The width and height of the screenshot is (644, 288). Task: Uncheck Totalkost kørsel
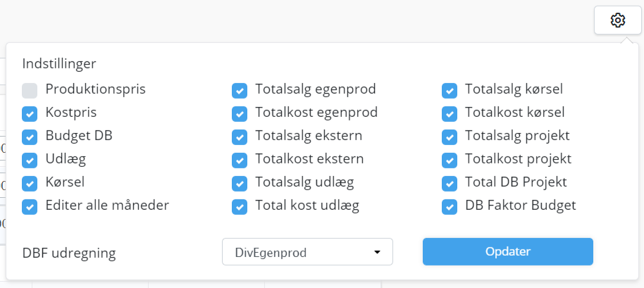pyautogui.click(x=450, y=114)
